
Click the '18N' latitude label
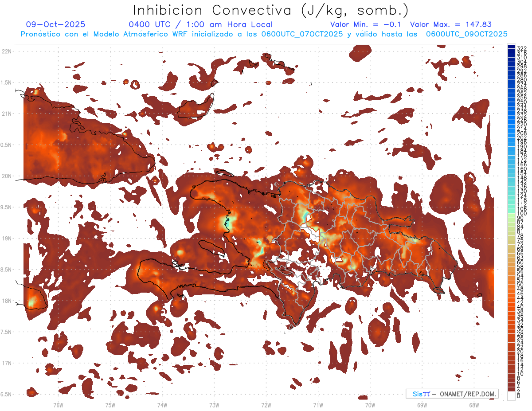tap(7, 301)
